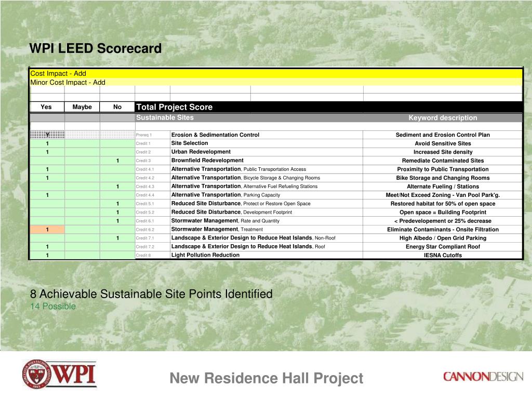Click 'New Residence Hall Project' footer title
532x399 pixels.
point(267,378)
